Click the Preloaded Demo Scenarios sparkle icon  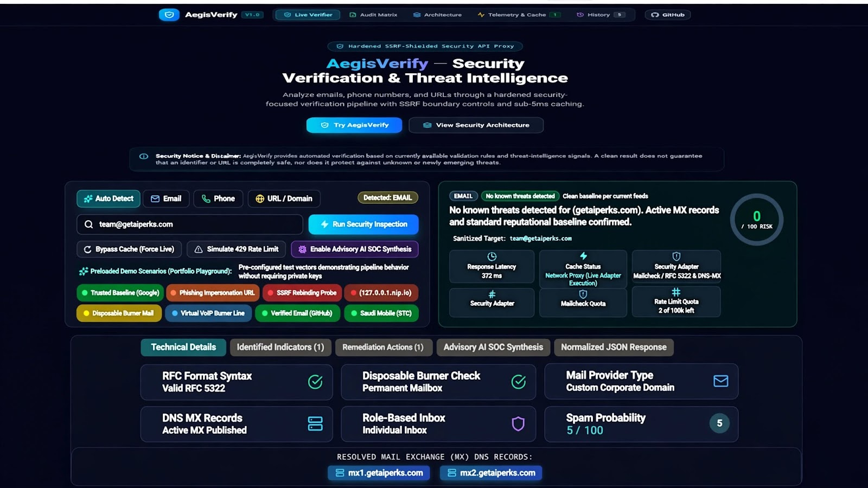pyautogui.click(x=84, y=271)
